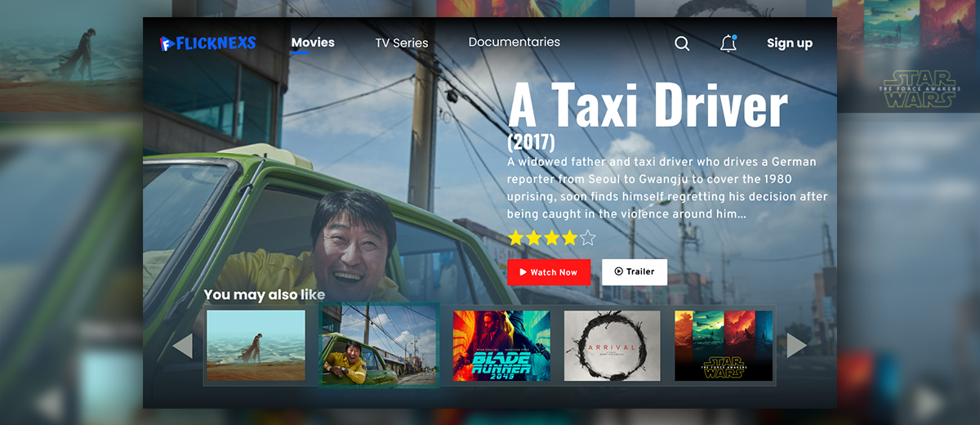Click the second rating star

(x=534, y=239)
